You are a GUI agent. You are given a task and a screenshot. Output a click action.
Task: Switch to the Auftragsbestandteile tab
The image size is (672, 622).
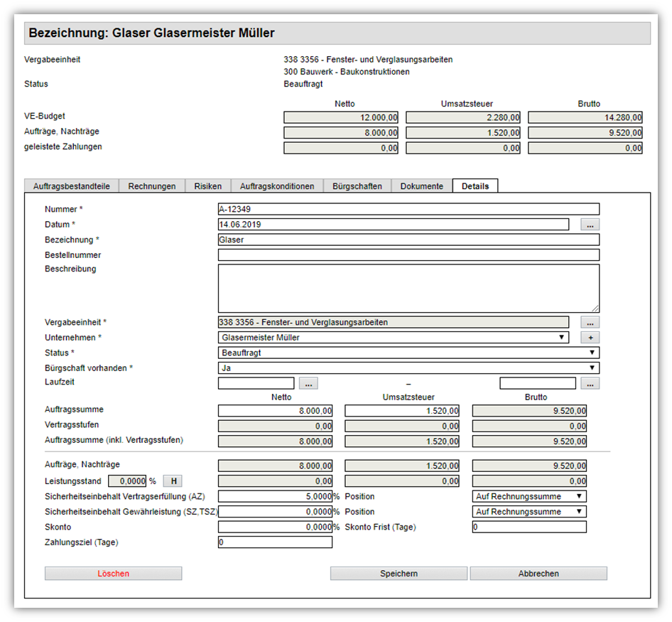(x=72, y=186)
